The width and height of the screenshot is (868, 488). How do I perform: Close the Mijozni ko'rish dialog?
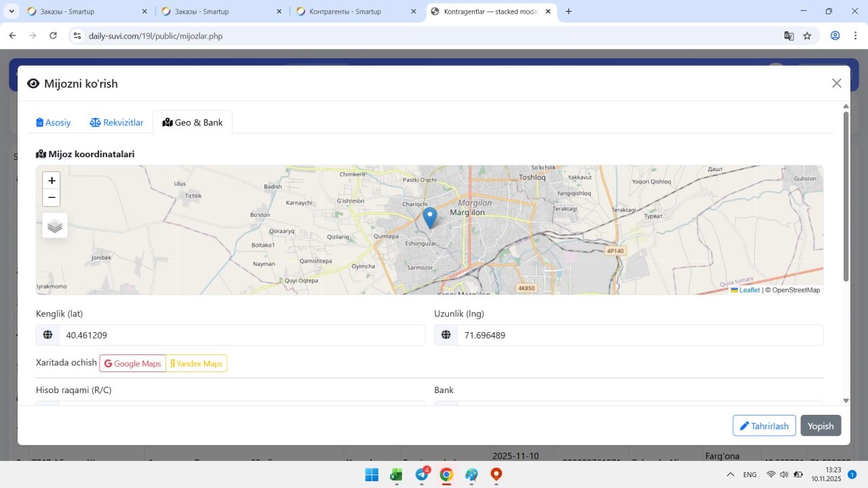(x=836, y=83)
